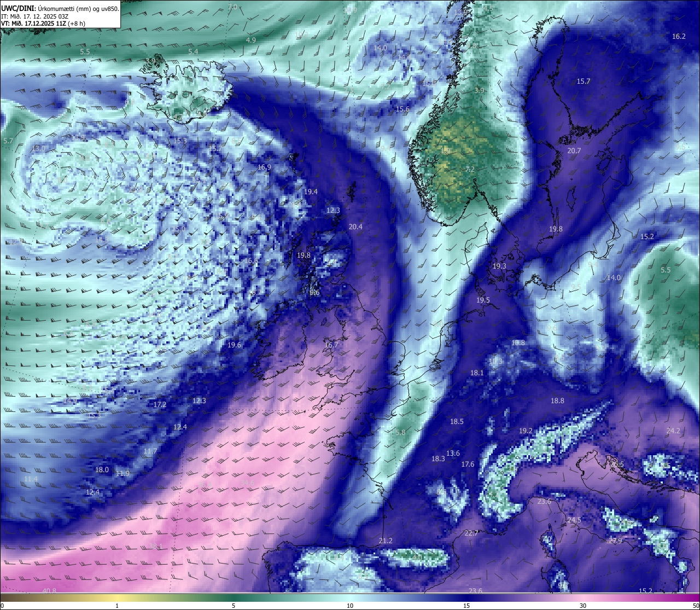Screen dimensions: 700x610
Task: Click the map value 40.8
Action: pyautogui.click(x=49, y=590)
